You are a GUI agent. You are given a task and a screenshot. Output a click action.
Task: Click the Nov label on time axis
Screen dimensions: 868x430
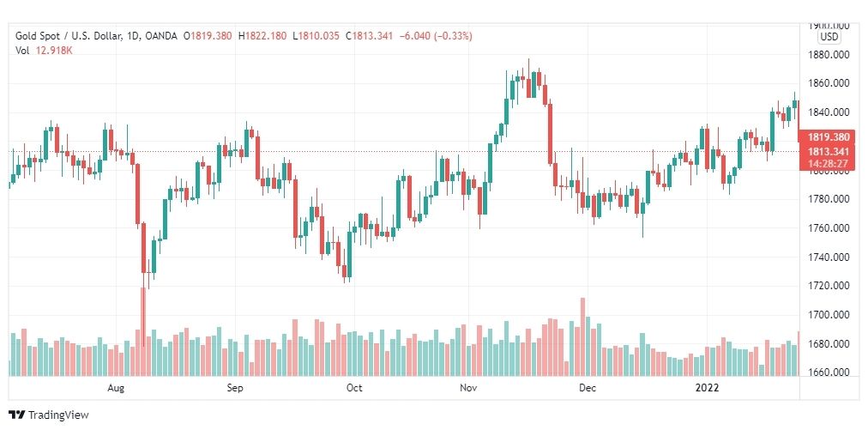pyautogui.click(x=469, y=388)
